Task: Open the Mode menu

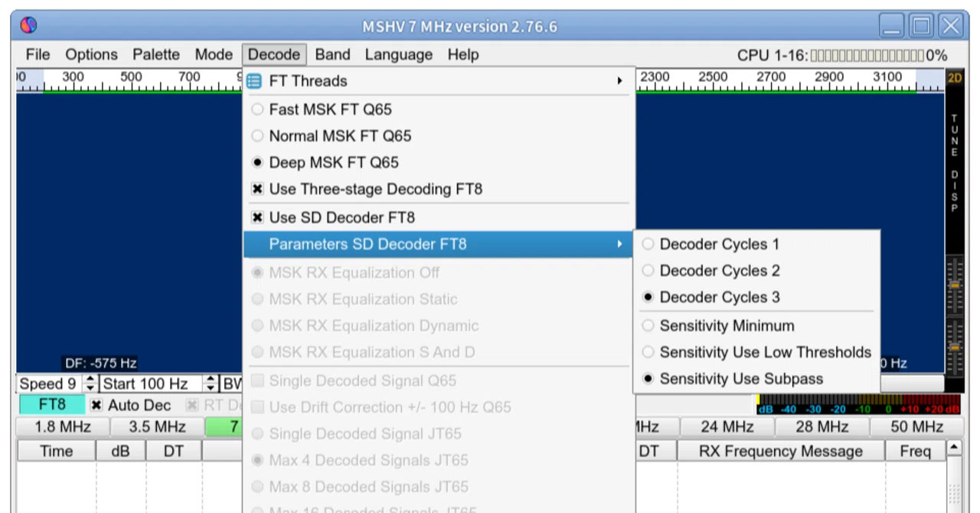Action: click(x=214, y=55)
